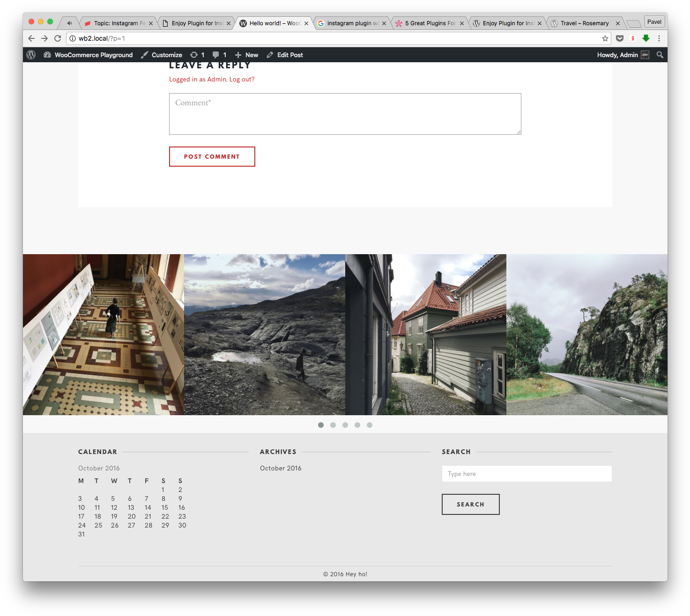
Task: Open the New content menu
Action: coord(246,55)
